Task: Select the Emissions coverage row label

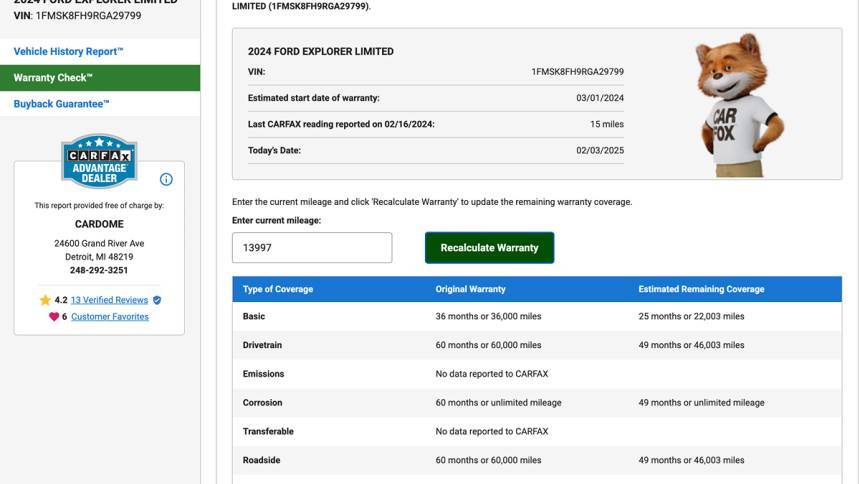Action: point(263,374)
